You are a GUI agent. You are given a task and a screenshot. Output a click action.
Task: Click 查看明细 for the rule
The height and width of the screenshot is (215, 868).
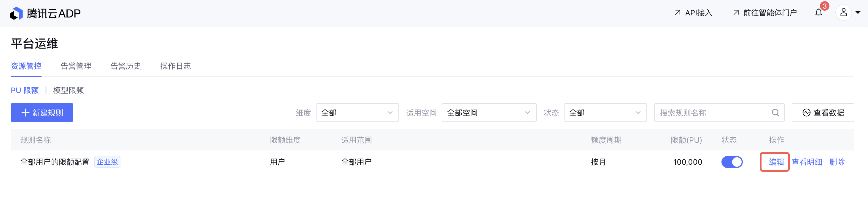(x=806, y=162)
